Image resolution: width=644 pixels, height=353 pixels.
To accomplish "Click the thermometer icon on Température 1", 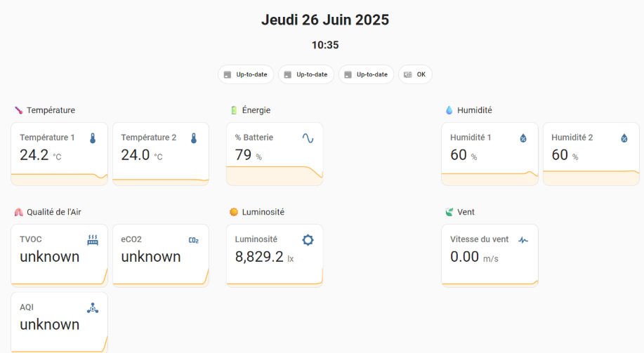I will pos(93,138).
